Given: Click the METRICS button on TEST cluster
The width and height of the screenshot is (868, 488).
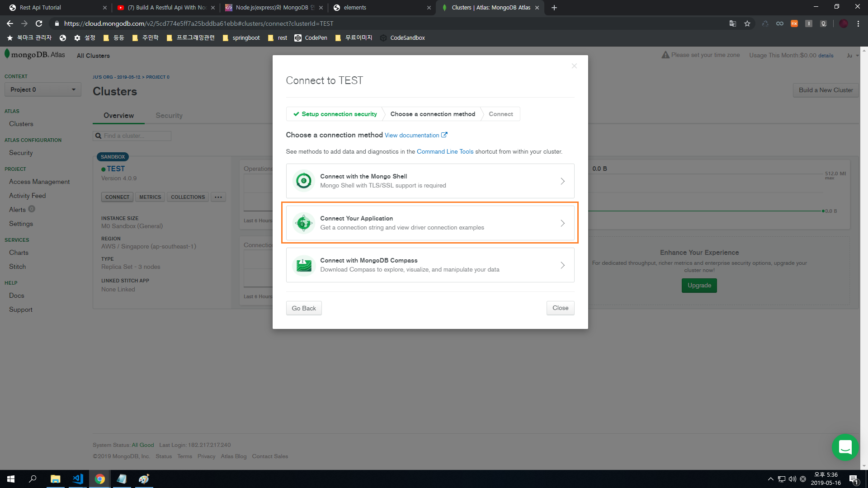Looking at the screenshot, I should [150, 197].
